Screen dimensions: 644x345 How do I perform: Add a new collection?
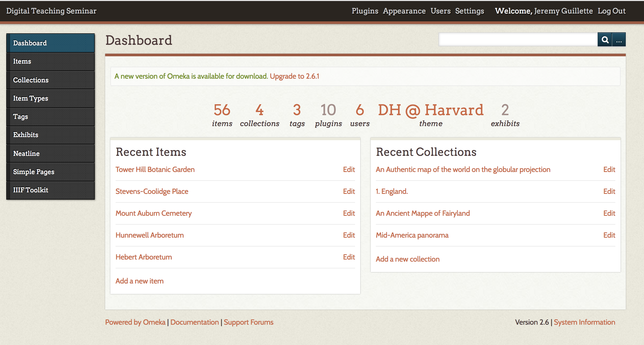(x=407, y=259)
